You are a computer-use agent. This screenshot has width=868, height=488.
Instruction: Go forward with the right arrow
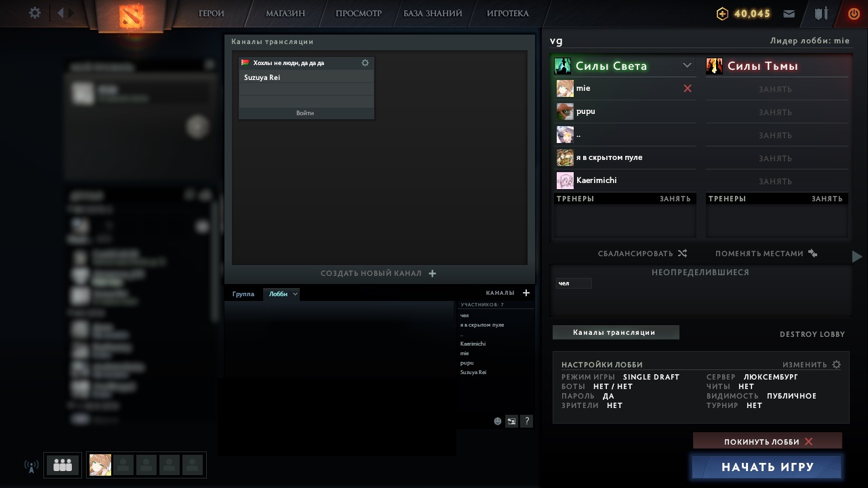click(72, 13)
